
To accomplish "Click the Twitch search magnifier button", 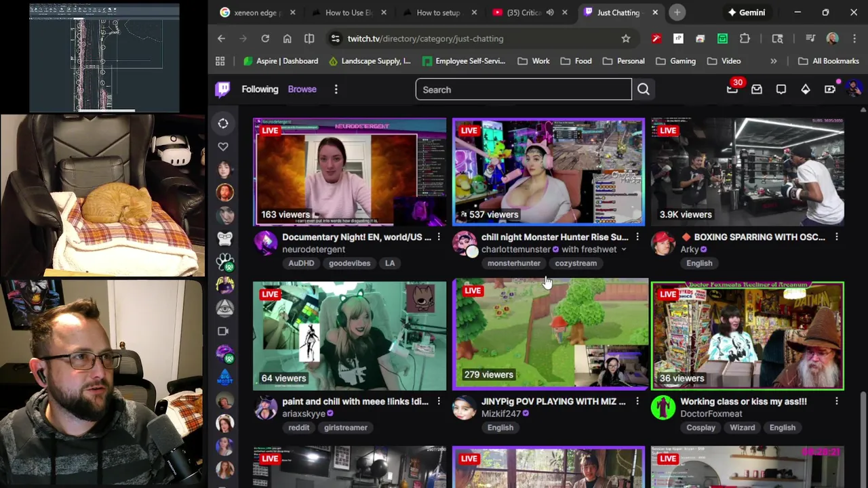I will click(644, 89).
